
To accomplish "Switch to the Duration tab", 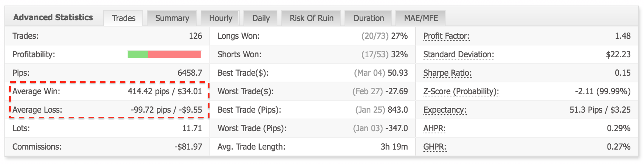I will (368, 18).
